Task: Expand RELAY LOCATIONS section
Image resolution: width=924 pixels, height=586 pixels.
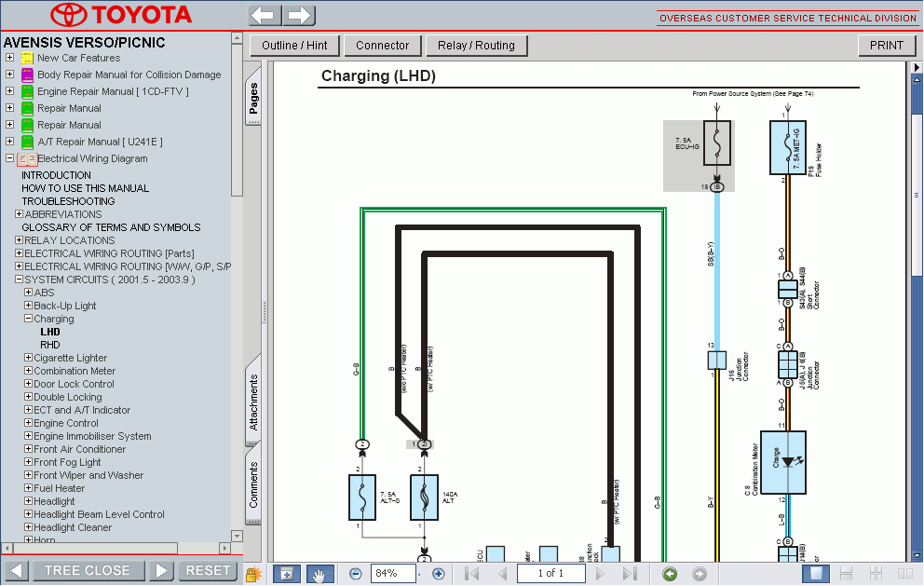Action: 19,240
